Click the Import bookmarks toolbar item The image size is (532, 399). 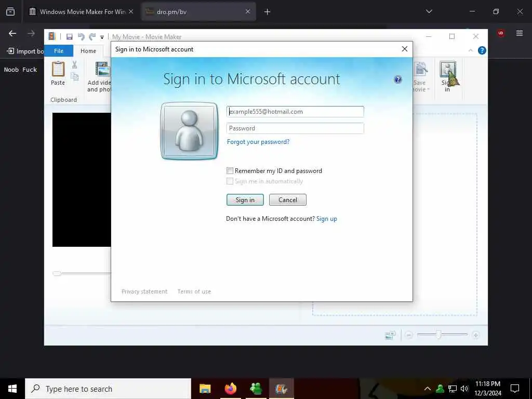point(26,51)
